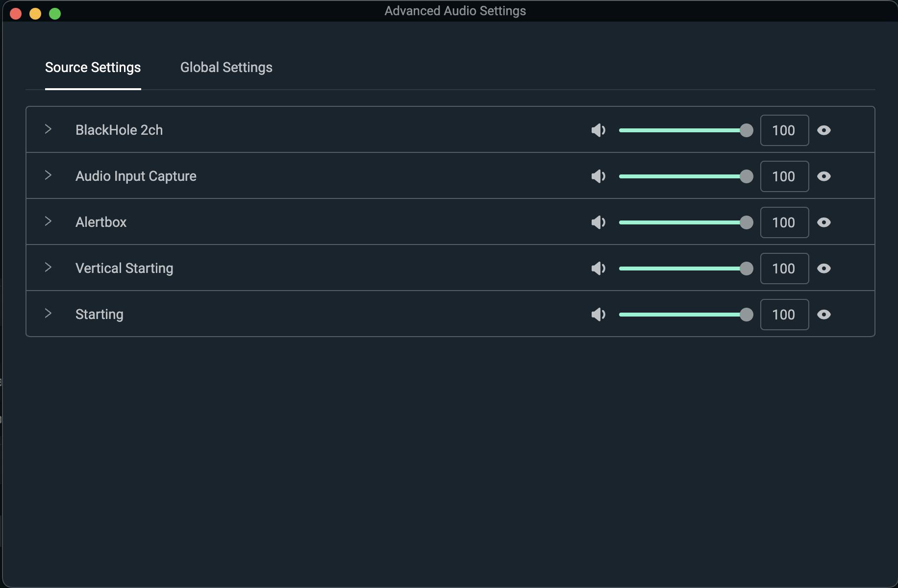Select the Source Settings tab
Viewport: 898px width, 588px height.
tap(93, 68)
